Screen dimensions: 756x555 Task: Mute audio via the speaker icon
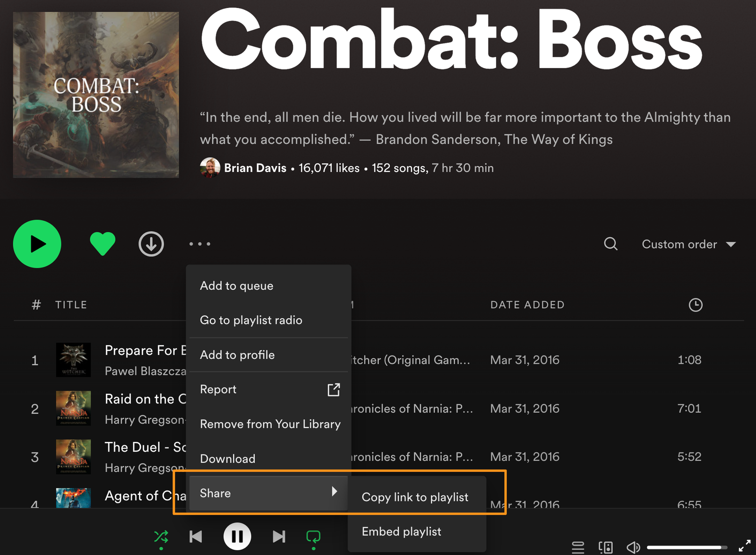(x=634, y=547)
